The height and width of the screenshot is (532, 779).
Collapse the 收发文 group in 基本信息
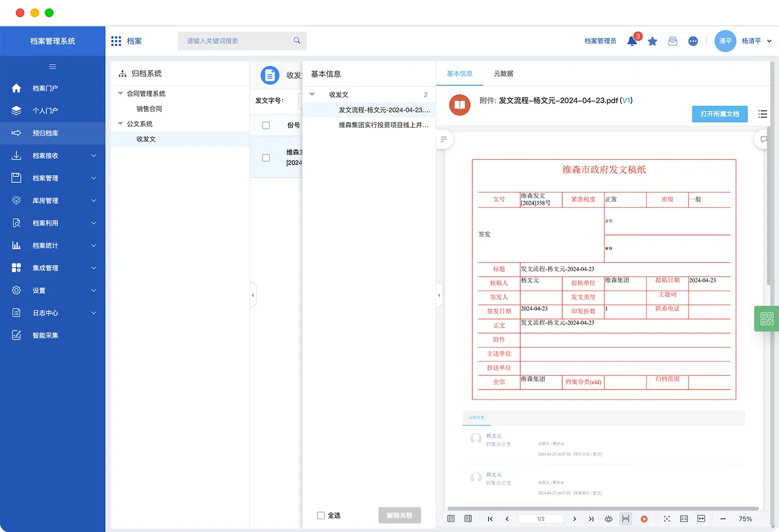(312, 95)
